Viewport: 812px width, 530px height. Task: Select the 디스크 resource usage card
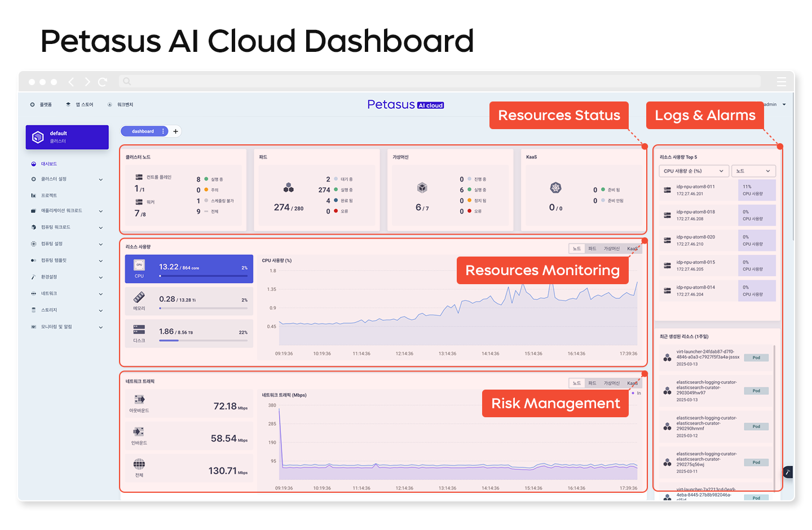[189, 334]
